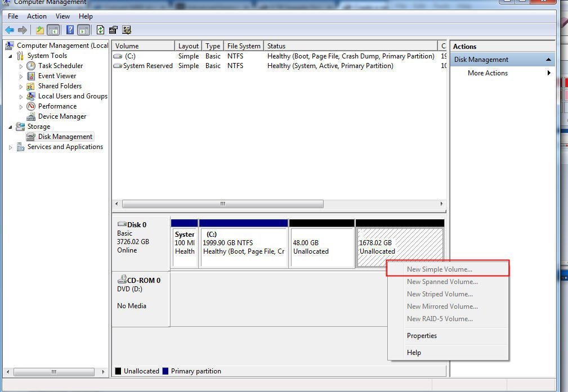Expand the Task Scheduler node
Viewport: 568px width, 392px height.
click(x=21, y=66)
